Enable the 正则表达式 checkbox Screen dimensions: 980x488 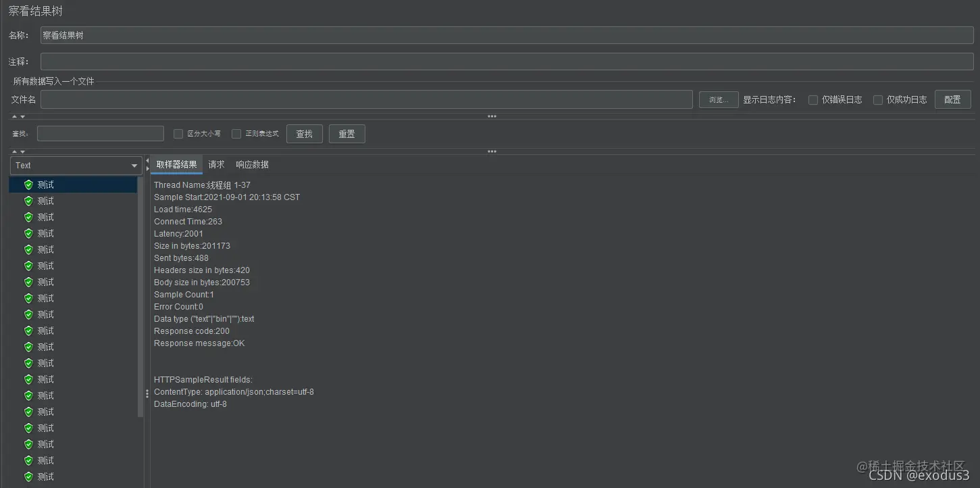coord(236,134)
